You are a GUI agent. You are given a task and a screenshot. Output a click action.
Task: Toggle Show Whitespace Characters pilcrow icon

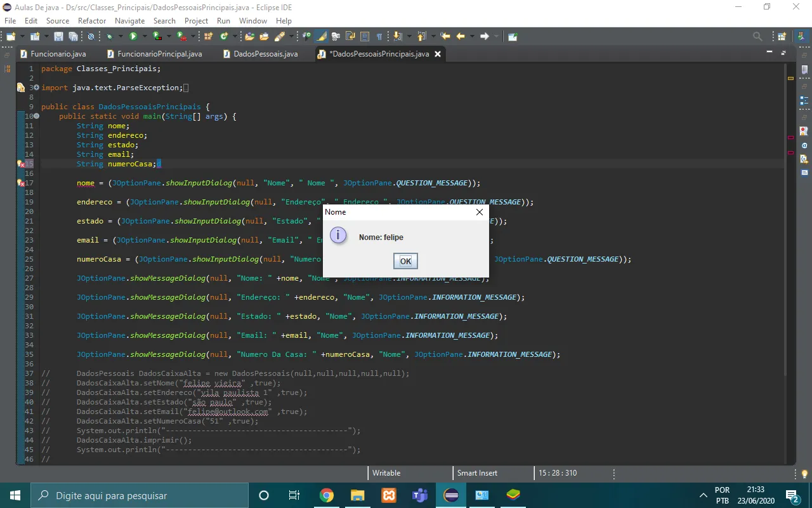(x=379, y=37)
